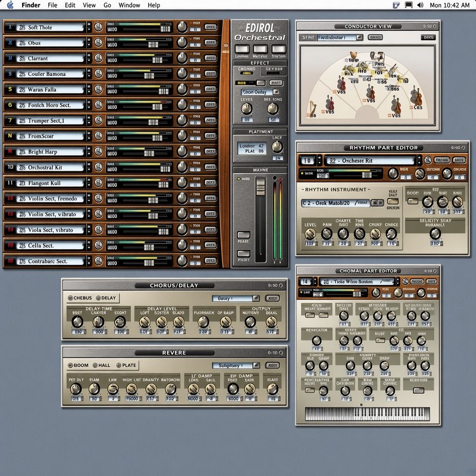
Task: Click the level bar in Trumper Sect,1 row
Action: 145,117
